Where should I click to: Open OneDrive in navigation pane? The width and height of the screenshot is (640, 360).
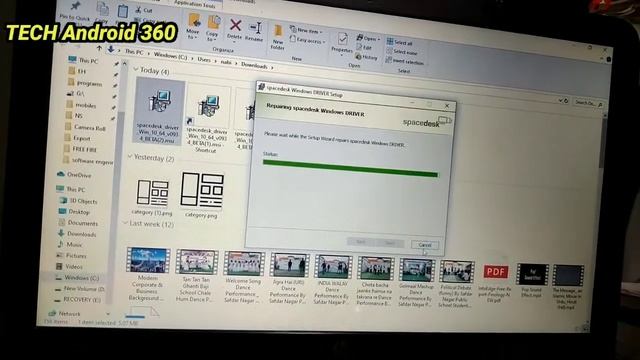(x=74, y=175)
